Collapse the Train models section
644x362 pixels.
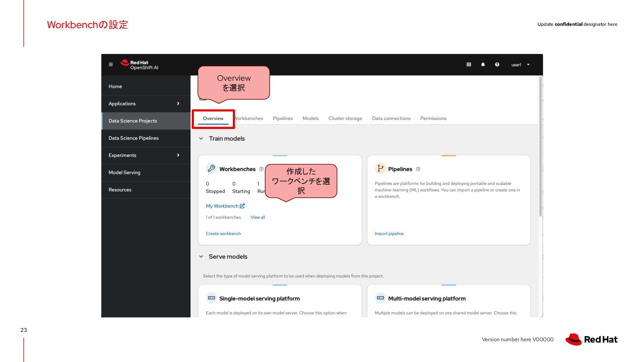[201, 138]
